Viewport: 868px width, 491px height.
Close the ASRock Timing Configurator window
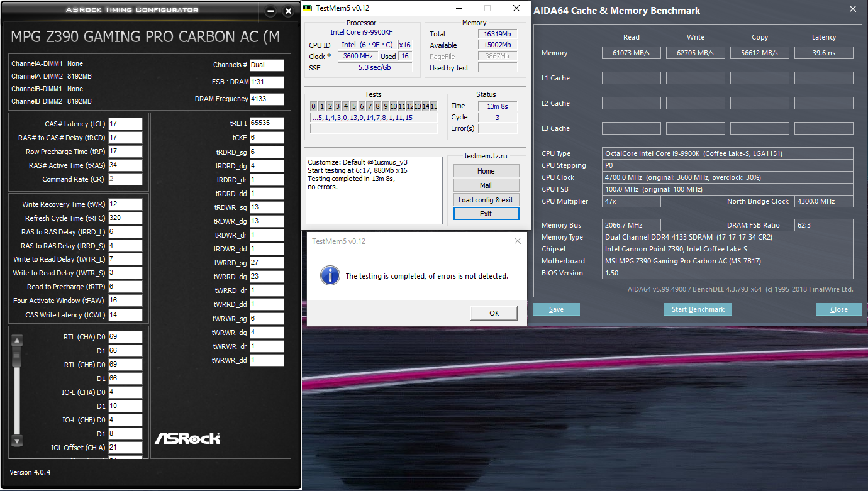(288, 11)
